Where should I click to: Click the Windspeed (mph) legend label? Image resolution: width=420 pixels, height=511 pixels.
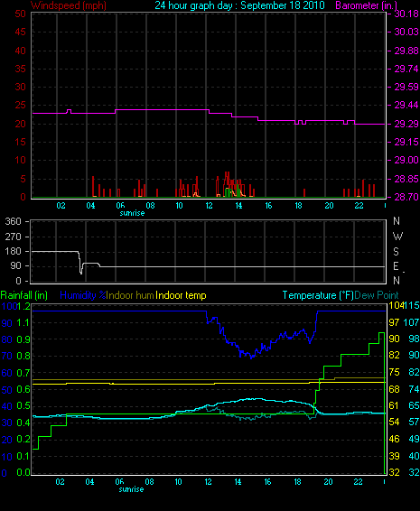(x=69, y=5)
